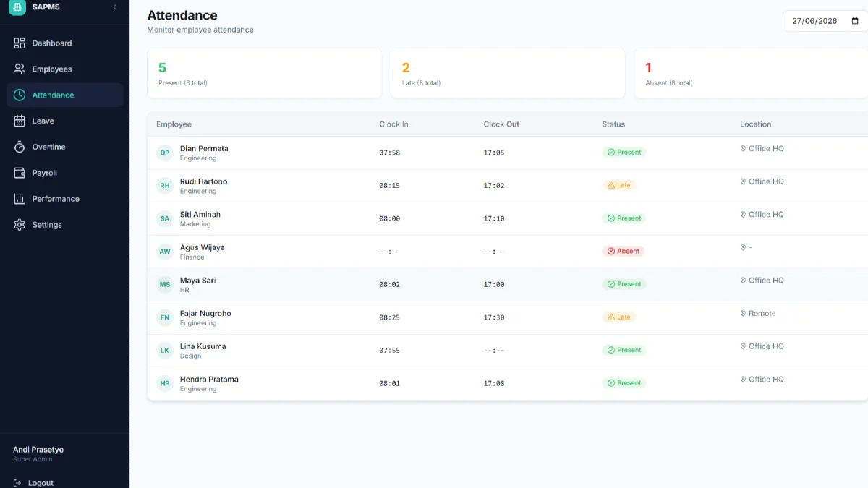The height and width of the screenshot is (488, 868).
Task: Collapse the sidebar with the chevron
Action: click(114, 7)
